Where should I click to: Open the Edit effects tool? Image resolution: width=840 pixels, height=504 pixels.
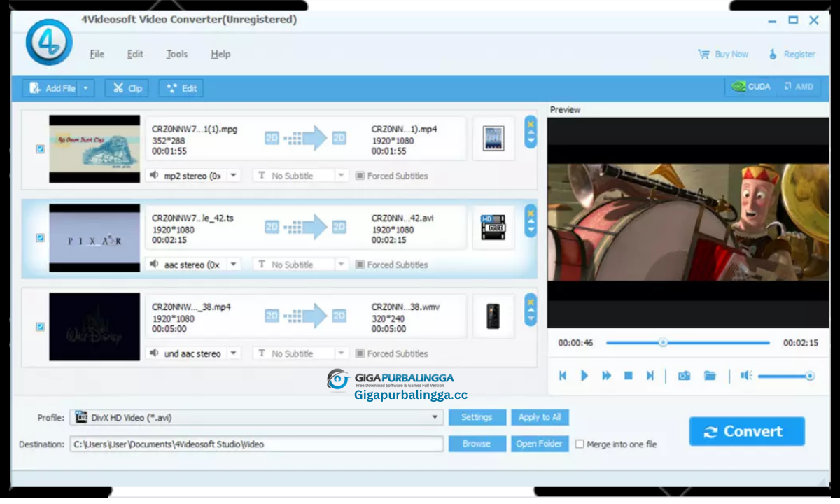coord(181,88)
